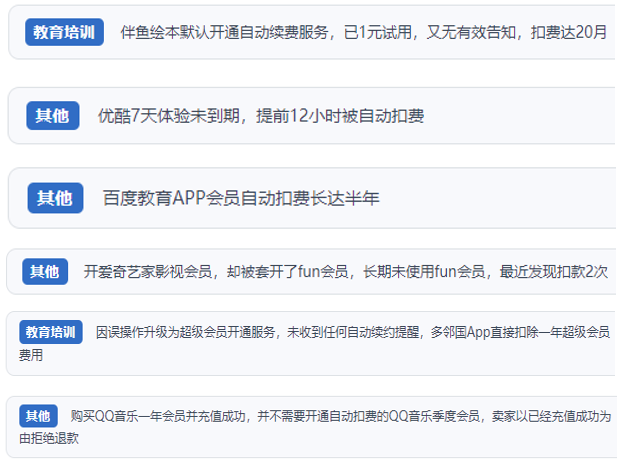Click empty card space right of 百度教育 title

tap(500, 198)
